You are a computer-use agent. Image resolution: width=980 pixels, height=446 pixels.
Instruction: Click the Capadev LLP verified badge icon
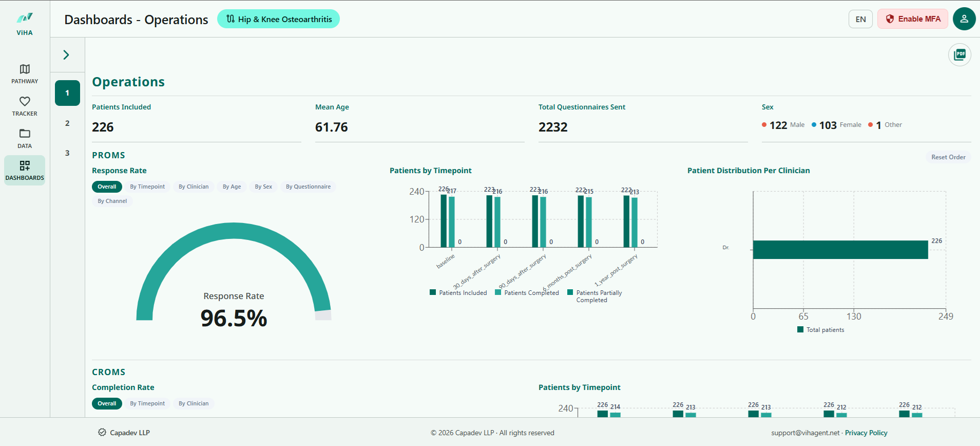pyautogui.click(x=102, y=432)
